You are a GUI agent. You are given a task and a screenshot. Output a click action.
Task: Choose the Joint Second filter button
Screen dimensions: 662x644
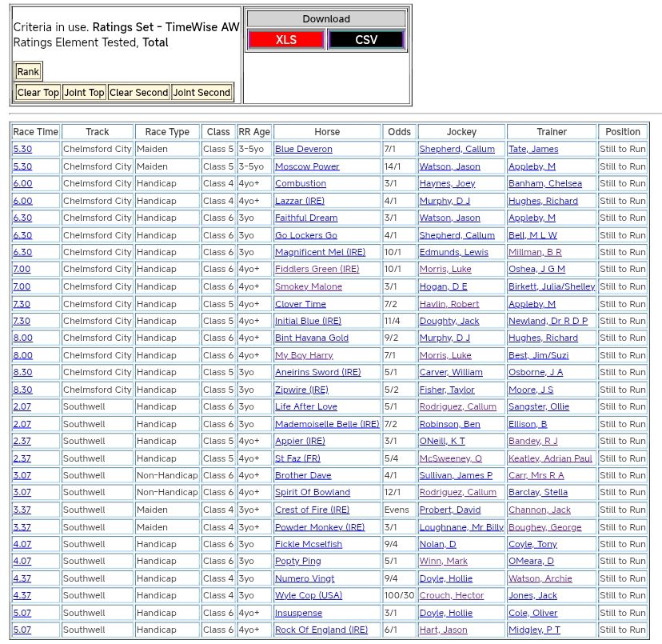pos(201,93)
